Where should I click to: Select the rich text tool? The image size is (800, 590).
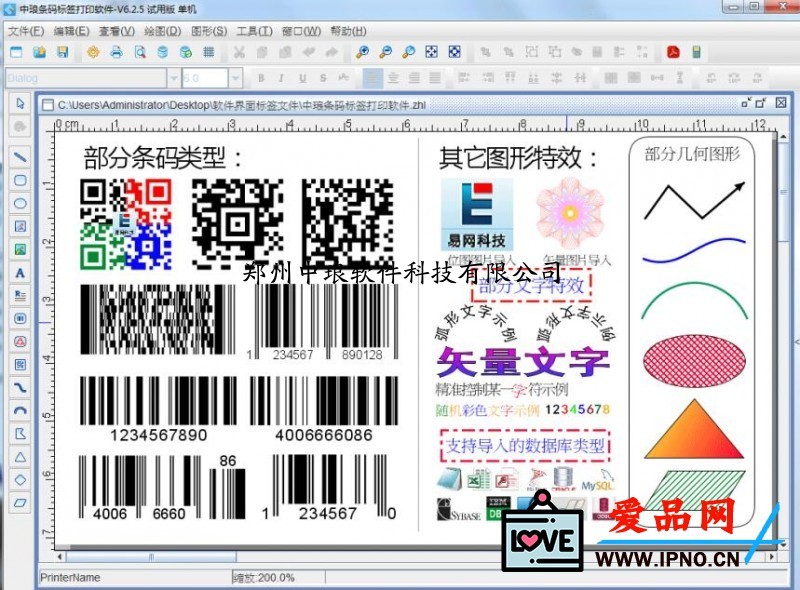(20, 296)
